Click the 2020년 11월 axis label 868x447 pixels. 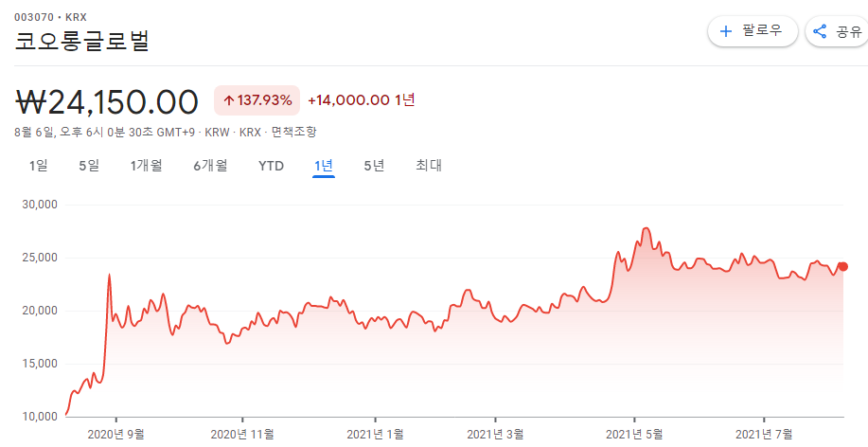click(x=242, y=434)
